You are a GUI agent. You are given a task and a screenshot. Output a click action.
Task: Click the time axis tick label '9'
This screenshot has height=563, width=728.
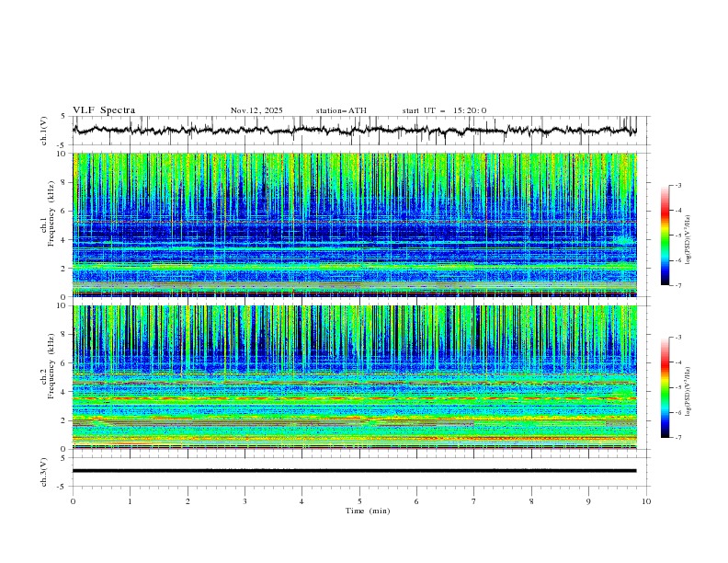coord(588,501)
